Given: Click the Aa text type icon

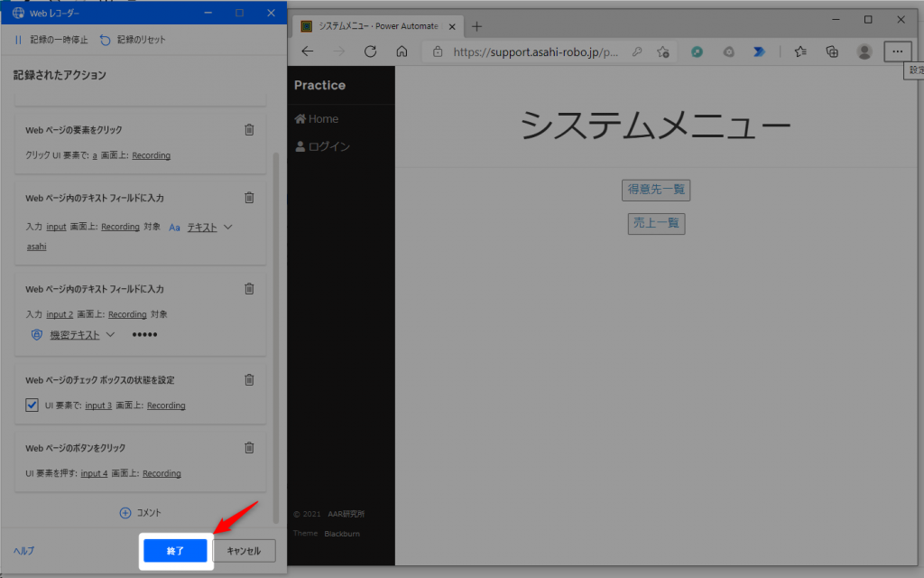Looking at the screenshot, I should (174, 227).
